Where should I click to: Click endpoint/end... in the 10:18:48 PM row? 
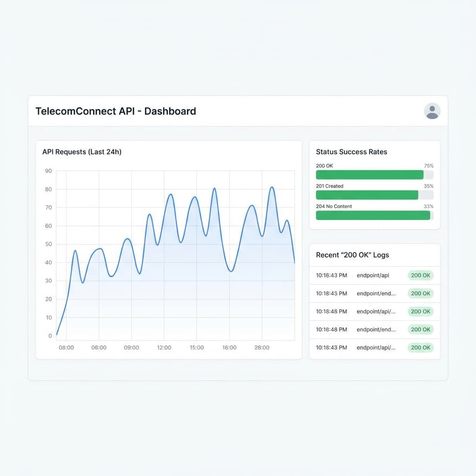[x=376, y=330]
